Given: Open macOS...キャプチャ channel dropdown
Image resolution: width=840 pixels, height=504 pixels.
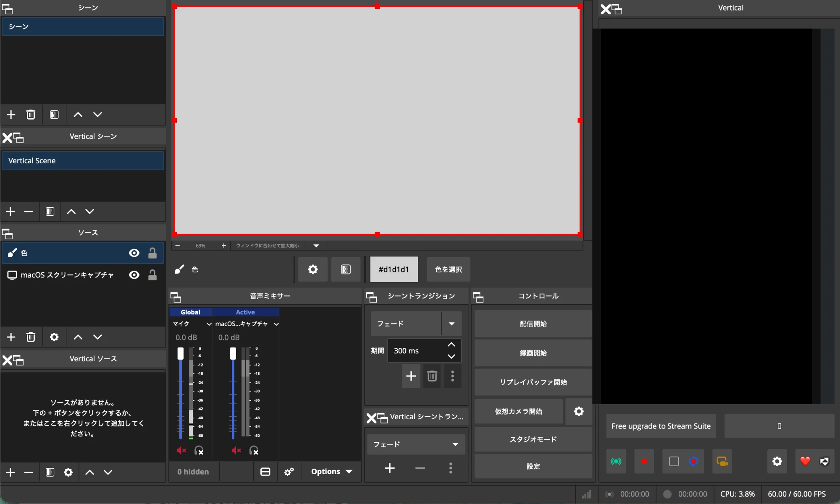Looking at the screenshot, I should 276,324.
